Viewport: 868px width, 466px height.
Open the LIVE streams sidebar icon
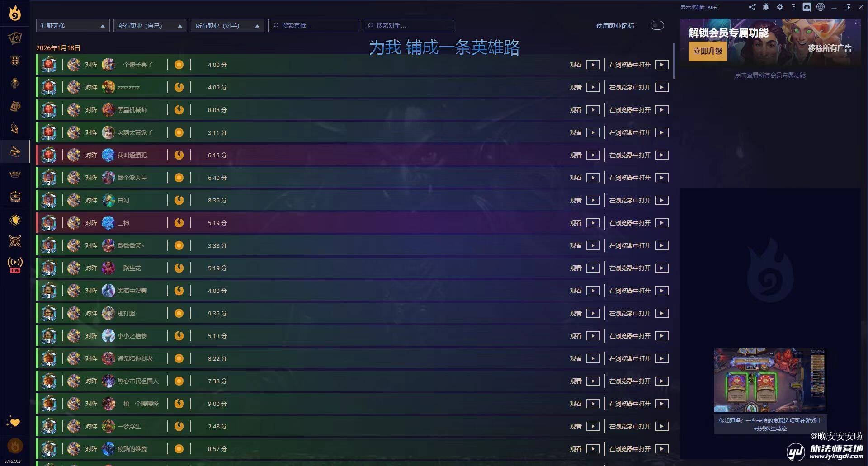15,265
